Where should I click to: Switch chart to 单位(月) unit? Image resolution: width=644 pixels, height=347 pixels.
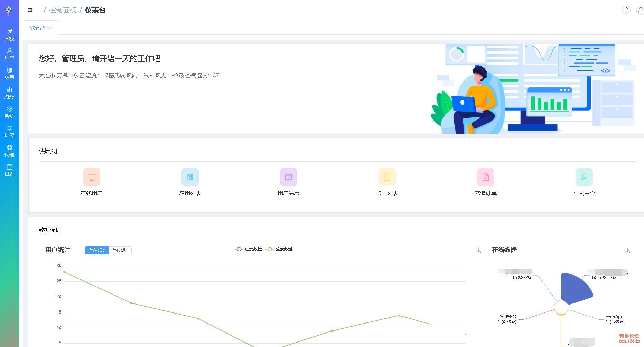120,250
